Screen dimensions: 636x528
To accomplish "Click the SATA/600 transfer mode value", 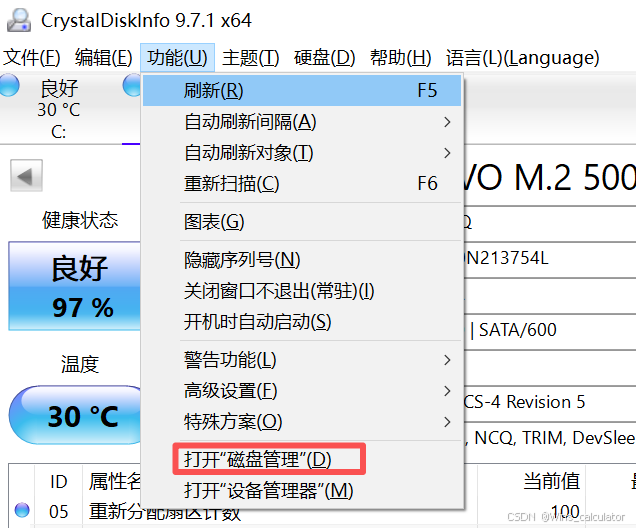I will [x=518, y=330].
